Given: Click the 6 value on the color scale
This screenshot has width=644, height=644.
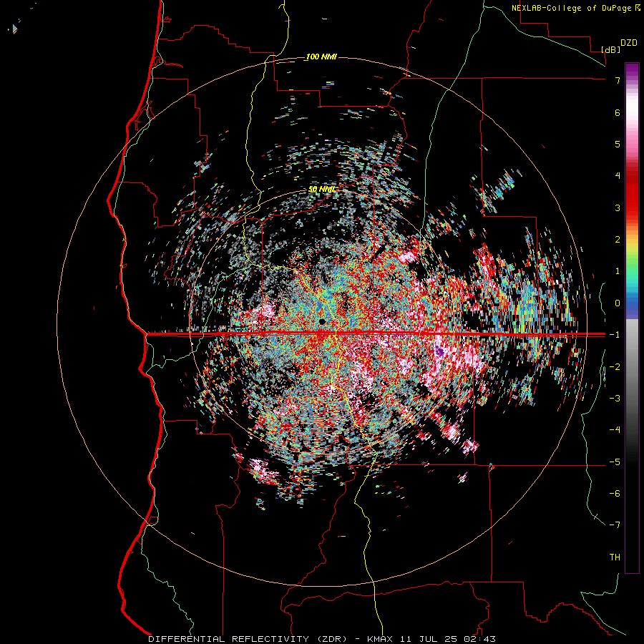Looking at the screenshot, I should coord(618,112).
